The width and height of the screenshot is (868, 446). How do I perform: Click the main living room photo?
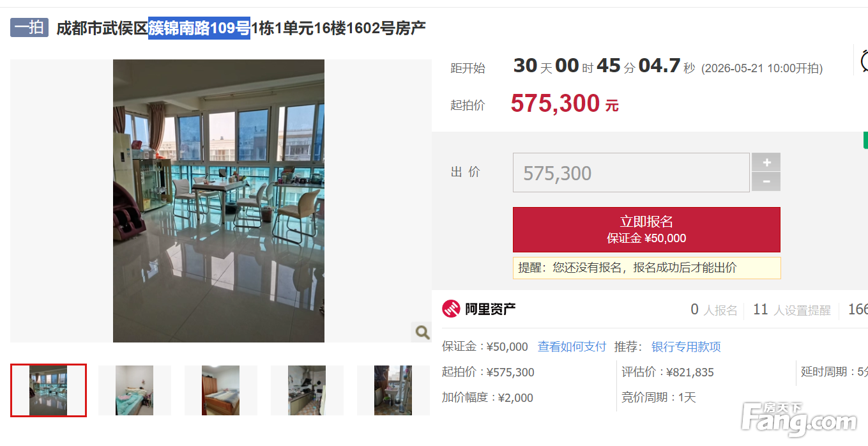[219, 201]
